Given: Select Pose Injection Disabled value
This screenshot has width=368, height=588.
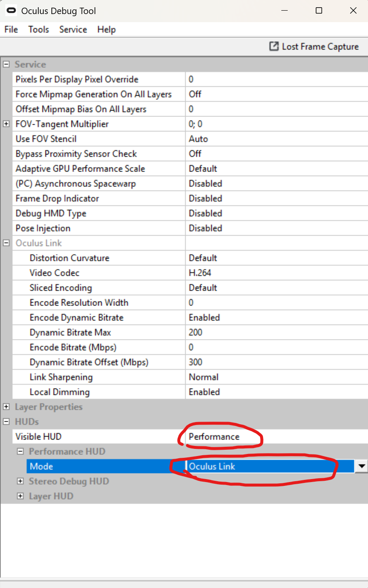Looking at the screenshot, I should point(277,228).
